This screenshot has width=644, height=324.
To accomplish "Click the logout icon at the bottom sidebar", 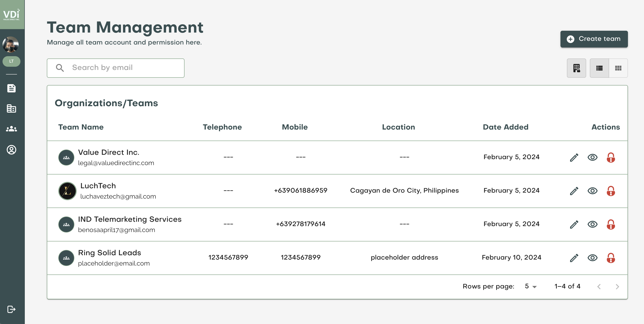I will click(x=11, y=309).
